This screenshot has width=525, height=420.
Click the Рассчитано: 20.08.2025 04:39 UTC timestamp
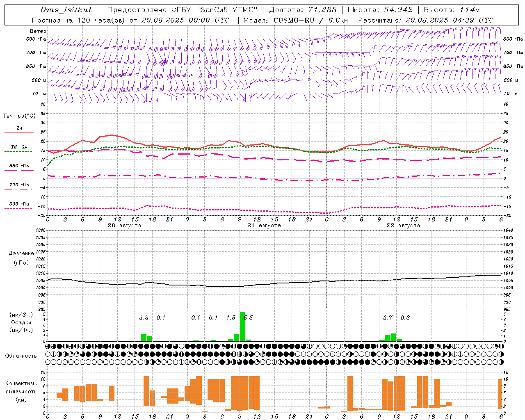(x=426, y=20)
